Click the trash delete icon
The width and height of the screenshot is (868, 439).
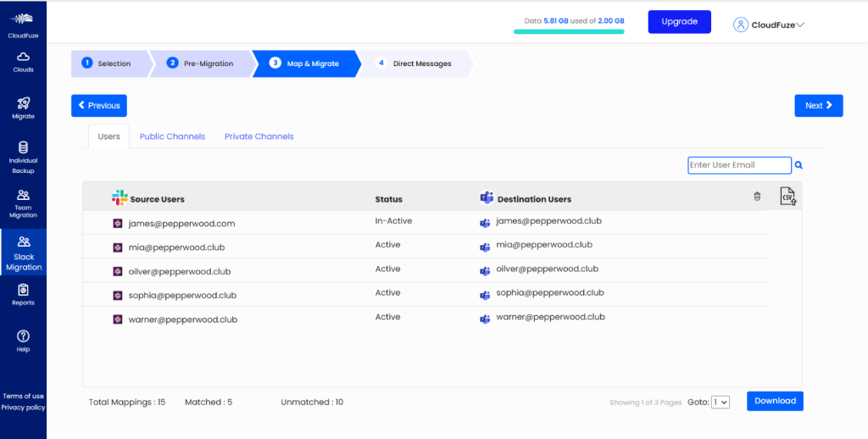pos(757,196)
